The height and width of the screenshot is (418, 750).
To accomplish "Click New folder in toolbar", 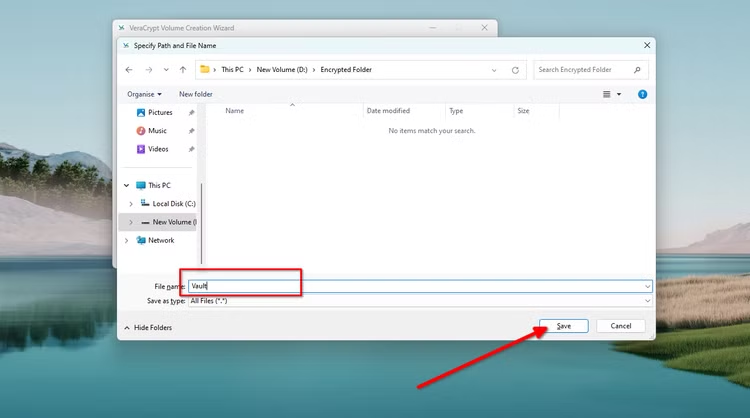I will point(196,94).
